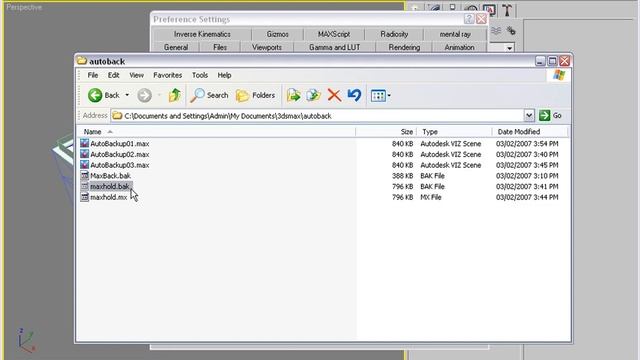Sort by the Size column header
This screenshot has height=360, width=640.
pos(386,132)
